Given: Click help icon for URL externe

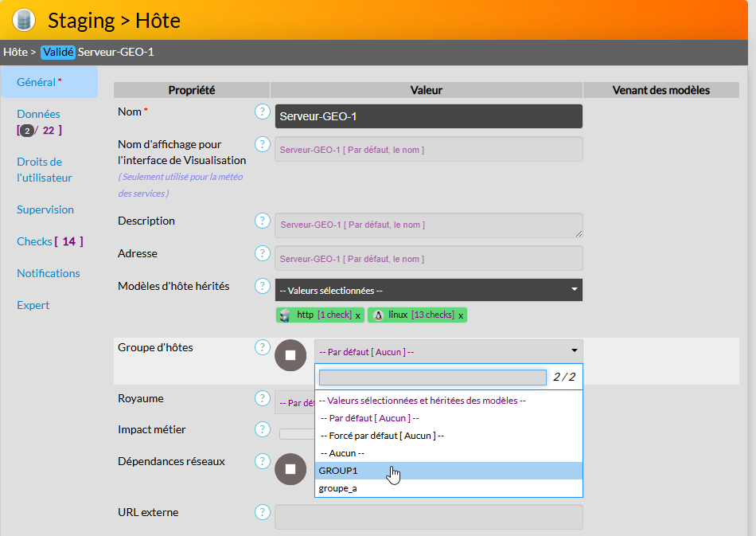Looking at the screenshot, I should [263, 512].
